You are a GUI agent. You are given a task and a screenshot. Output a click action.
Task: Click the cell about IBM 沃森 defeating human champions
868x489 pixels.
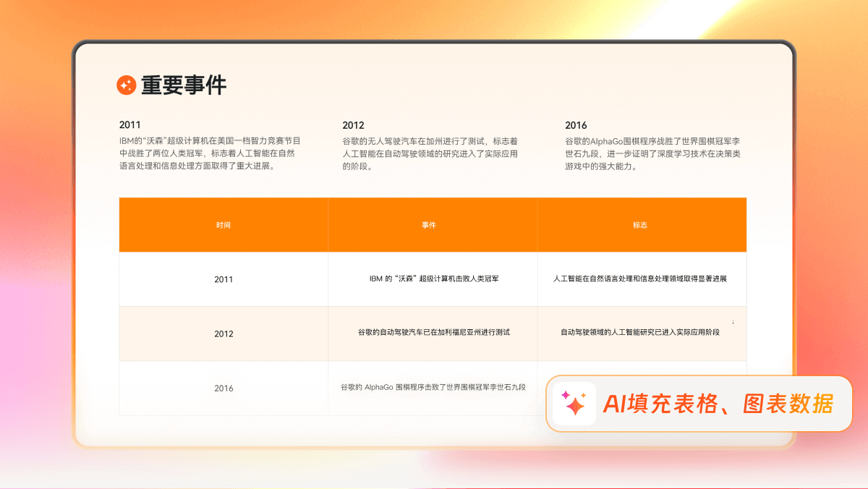[433, 278]
